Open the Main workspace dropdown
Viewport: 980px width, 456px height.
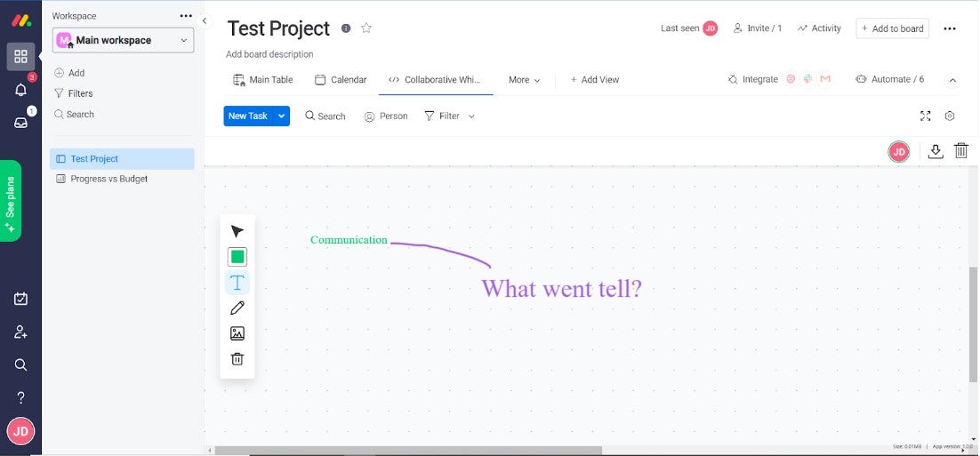point(124,40)
